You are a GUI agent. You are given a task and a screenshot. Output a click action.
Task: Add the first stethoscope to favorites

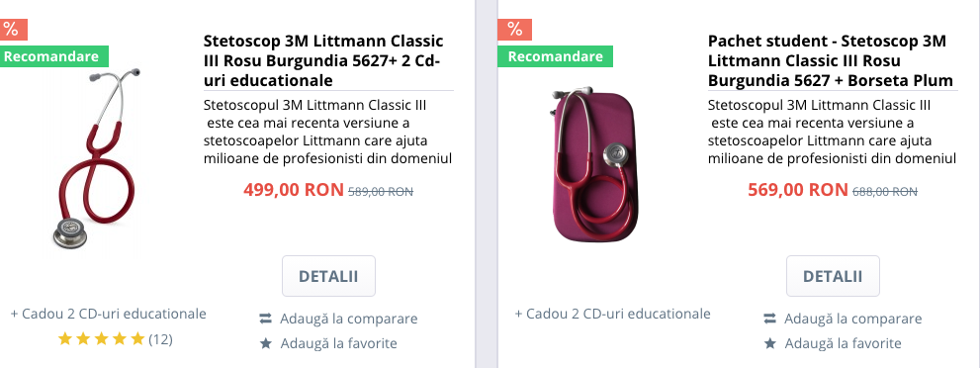[x=338, y=343]
